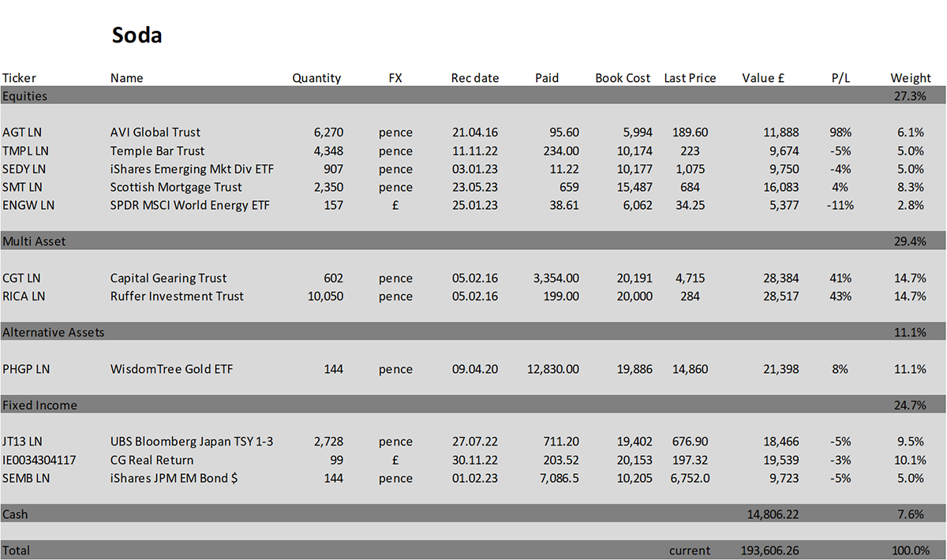Click the TMPL LN ticker cell

(x=26, y=151)
